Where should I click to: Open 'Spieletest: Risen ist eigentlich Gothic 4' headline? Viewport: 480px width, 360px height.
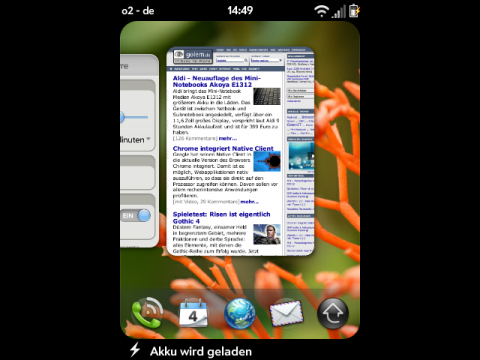(x=221, y=217)
